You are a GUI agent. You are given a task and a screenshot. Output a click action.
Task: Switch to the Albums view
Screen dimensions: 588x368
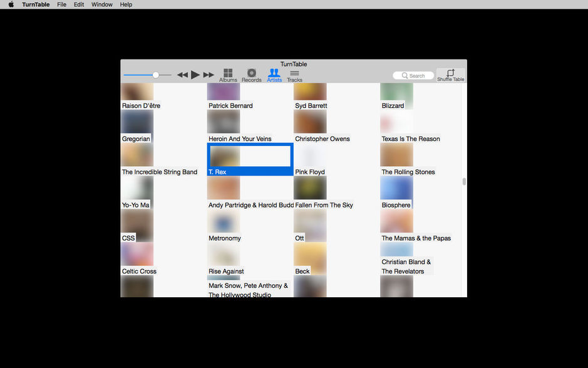pos(228,73)
